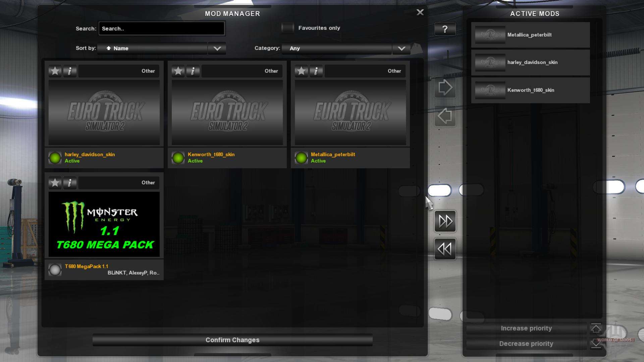Toggle Kenworth_t680_skin active status
644x362 pixels.
pyautogui.click(x=178, y=157)
